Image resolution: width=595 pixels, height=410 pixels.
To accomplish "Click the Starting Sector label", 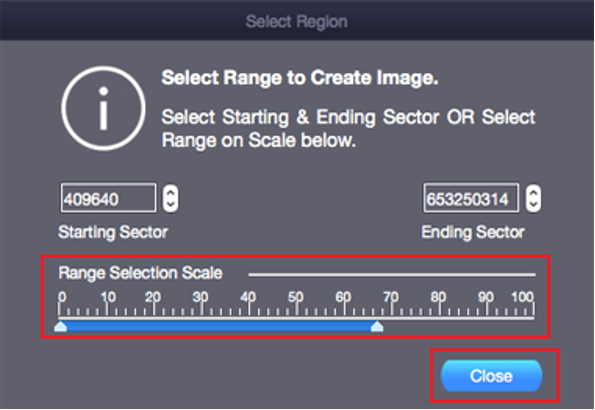I will 113,232.
